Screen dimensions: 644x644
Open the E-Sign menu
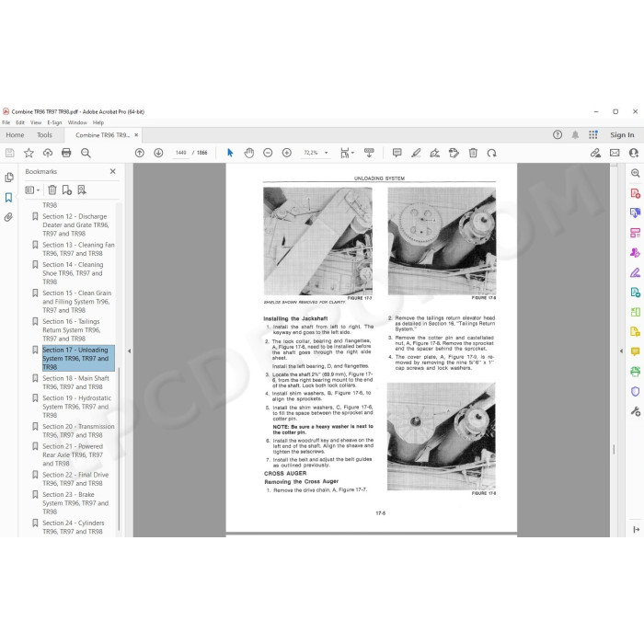pos(54,122)
